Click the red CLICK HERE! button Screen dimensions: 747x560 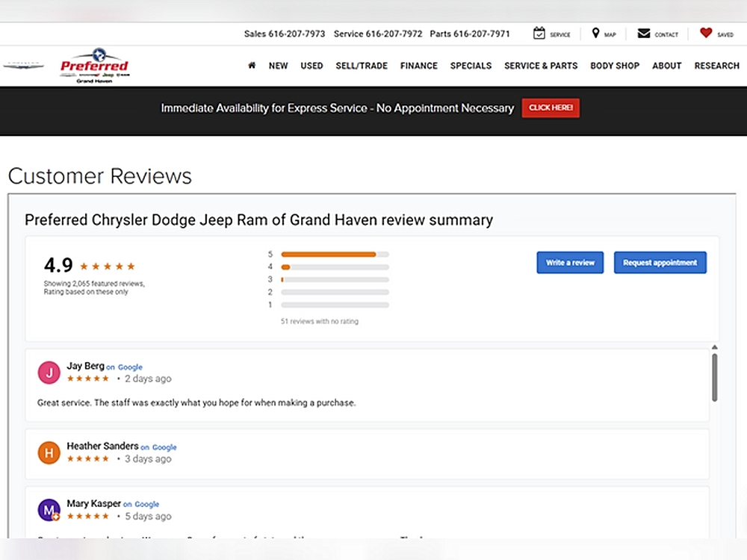point(551,108)
